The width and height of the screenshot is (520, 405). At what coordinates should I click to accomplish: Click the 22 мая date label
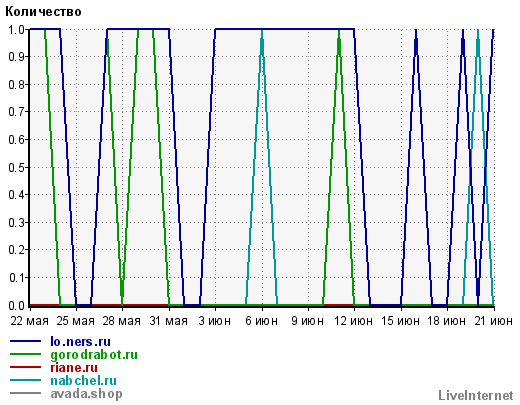tap(29, 321)
